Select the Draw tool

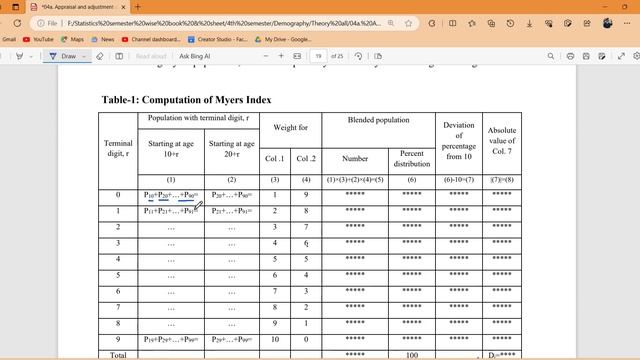pyautogui.click(x=62, y=56)
